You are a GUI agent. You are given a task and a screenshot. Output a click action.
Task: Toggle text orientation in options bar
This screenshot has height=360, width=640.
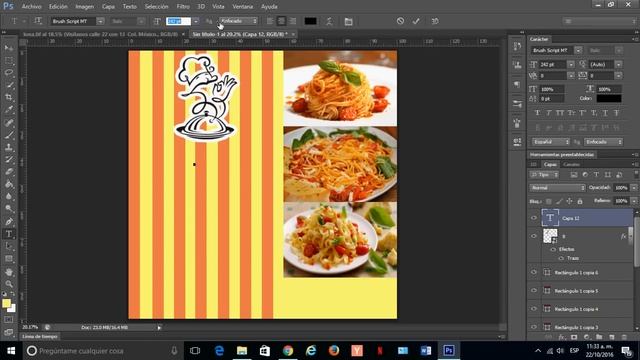pyautogui.click(x=38, y=21)
